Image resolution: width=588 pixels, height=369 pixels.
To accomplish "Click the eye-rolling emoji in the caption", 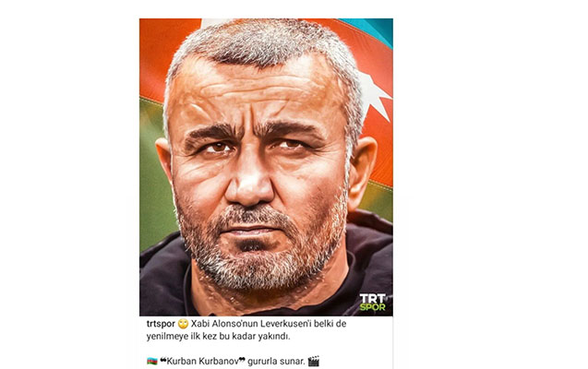I will click(x=183, y=324).
